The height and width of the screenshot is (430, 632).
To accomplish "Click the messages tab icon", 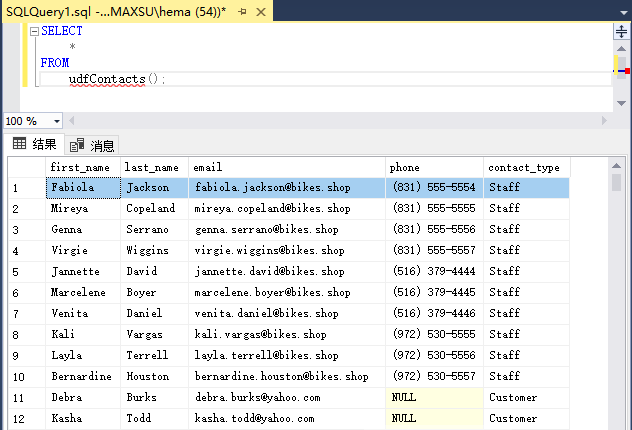I will click(77, 145).
